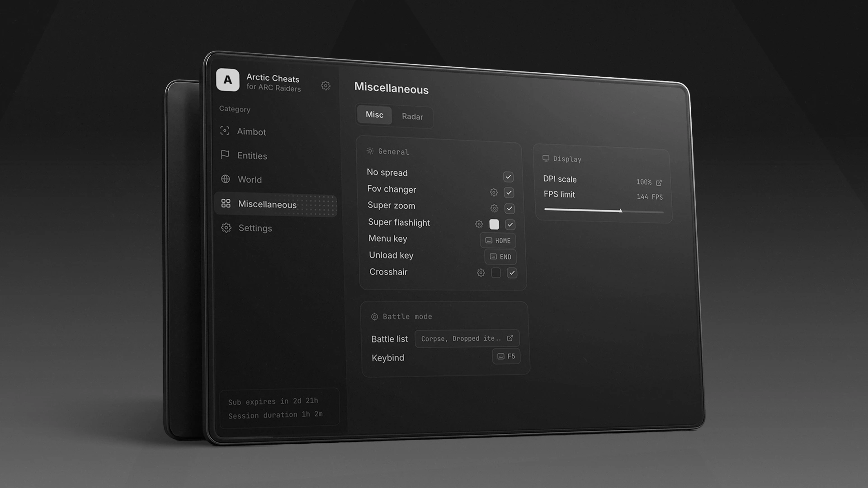This screenshot has height=488, width=868.
Task: Open Crosshair gear settings
Action: pyautogui.click(x=481, y=272)
